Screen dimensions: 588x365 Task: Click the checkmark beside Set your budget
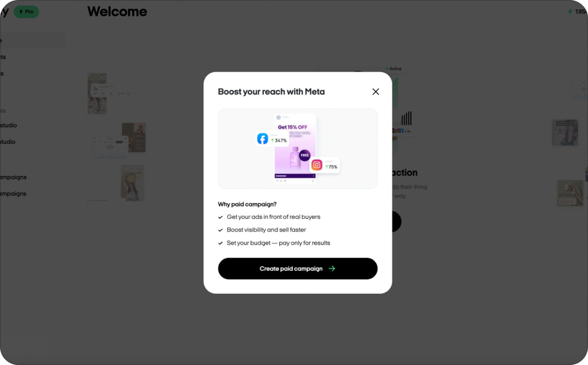coord(220,243)
